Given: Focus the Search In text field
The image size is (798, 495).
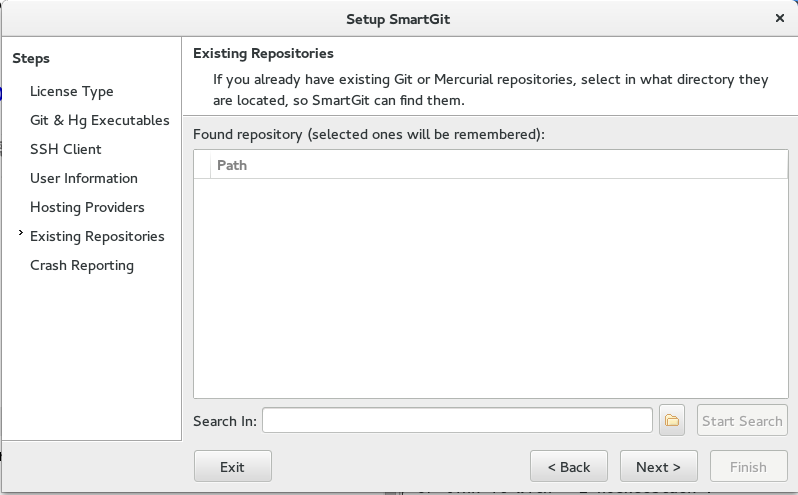Looking at the screenshot, I should point(457,420).
